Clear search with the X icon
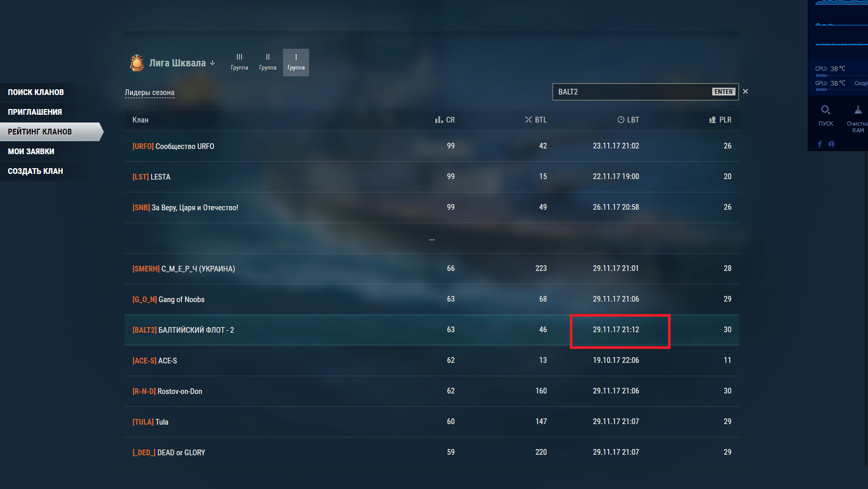The image size is (868, 489). tap(745, 91)
